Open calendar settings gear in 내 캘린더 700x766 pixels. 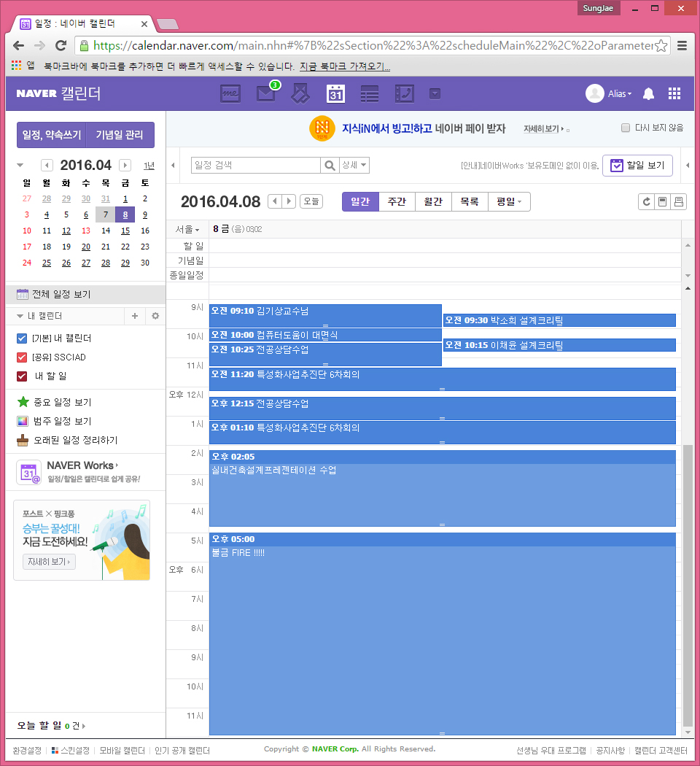[x=155, y=316]
